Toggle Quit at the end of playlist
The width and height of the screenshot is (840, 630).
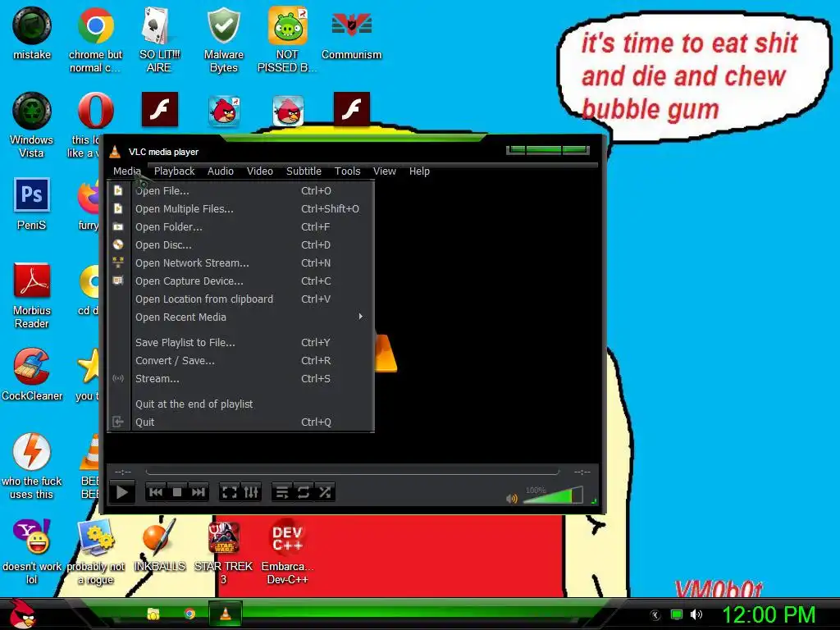(x=240, y=404)
